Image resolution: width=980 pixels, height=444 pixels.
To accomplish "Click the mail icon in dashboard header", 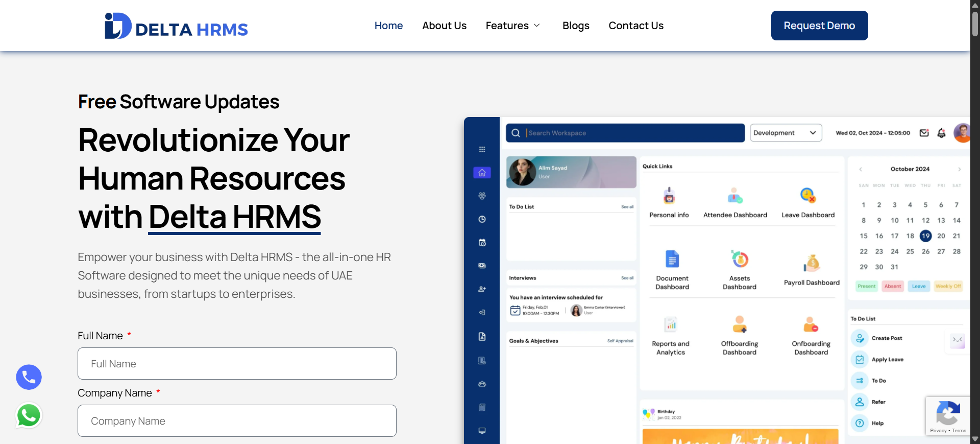I will click(x=924, y=133).
